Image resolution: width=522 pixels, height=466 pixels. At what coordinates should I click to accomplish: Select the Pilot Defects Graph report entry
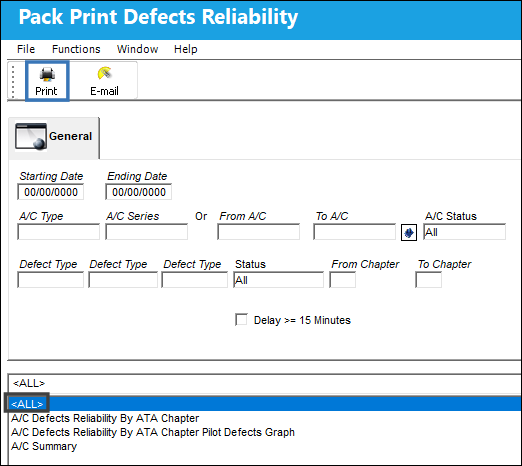coord(153,432)
